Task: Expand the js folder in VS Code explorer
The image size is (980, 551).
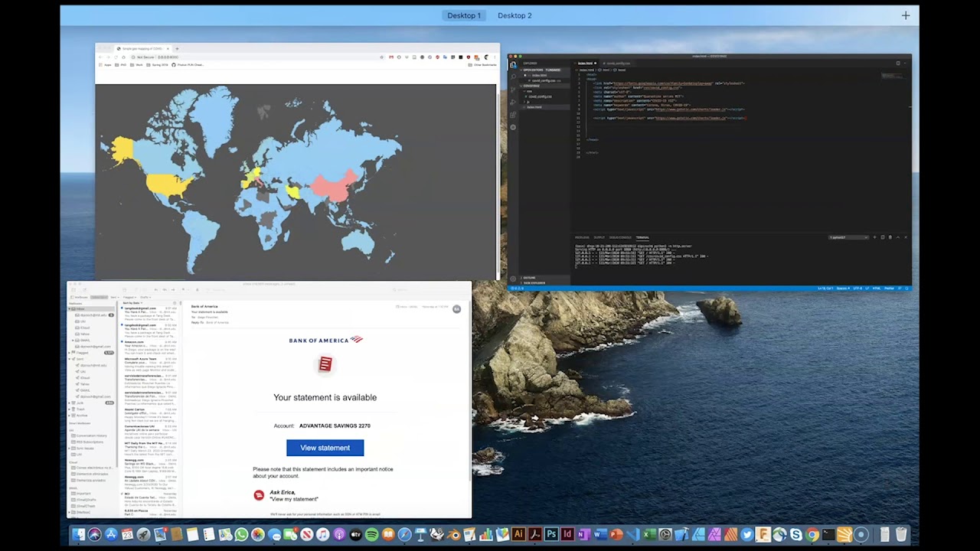Action: [527, 102]
